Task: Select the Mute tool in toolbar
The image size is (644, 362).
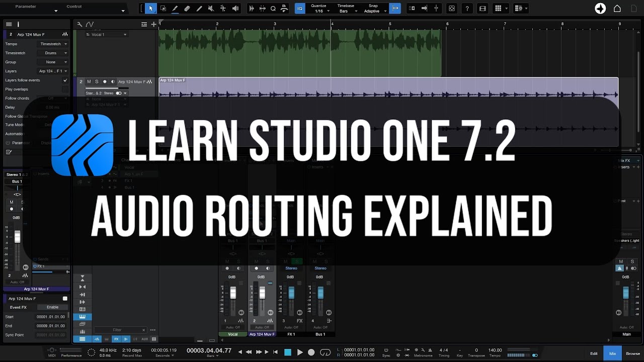Action: click(x=211, y=9)
